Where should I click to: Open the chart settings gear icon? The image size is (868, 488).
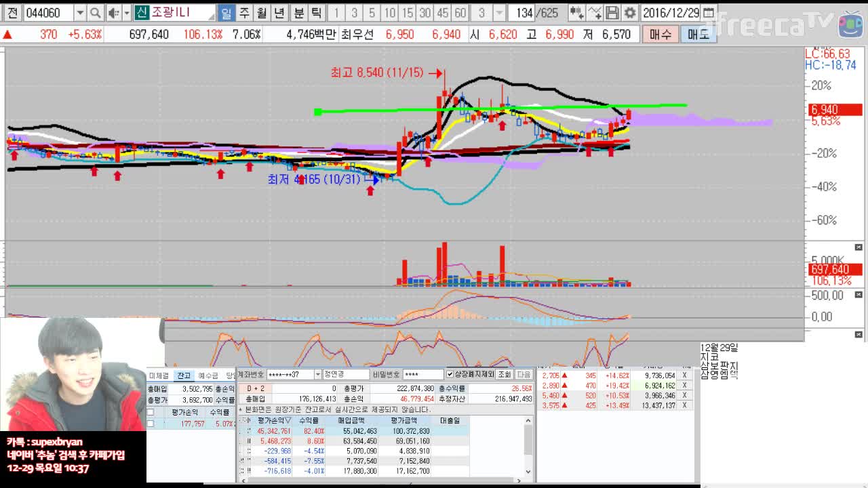[x=630, y=13]
